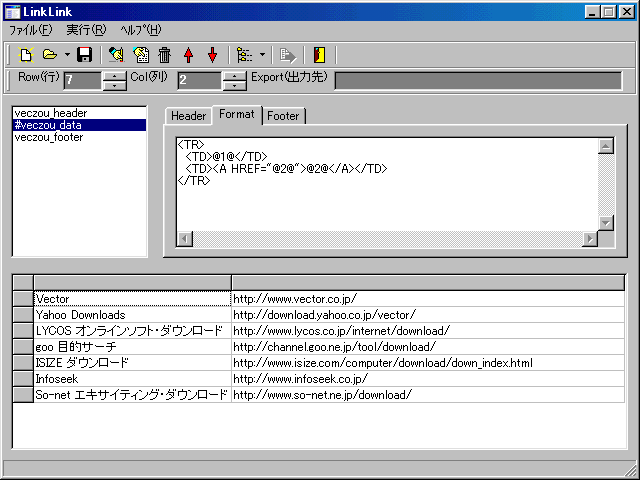The image size is (640, 480).
Task: Open the 実行(R) menu
Action: point(87,30)
